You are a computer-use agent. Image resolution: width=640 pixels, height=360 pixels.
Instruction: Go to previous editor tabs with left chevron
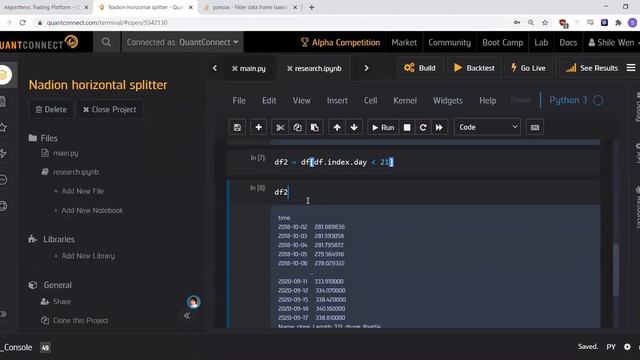pyautogui.click(x=215, y=68)
